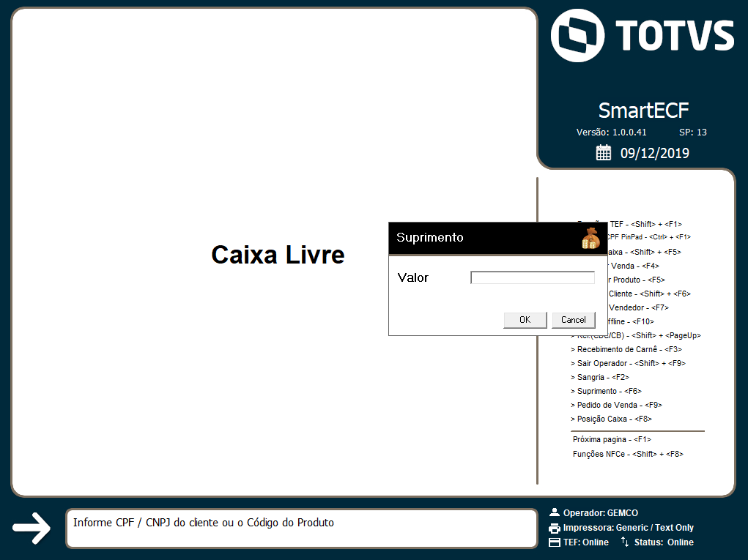The image size is (748, 560).
Task: Focus the CPF / CNPJ or product code field
Action: point(302,528)
